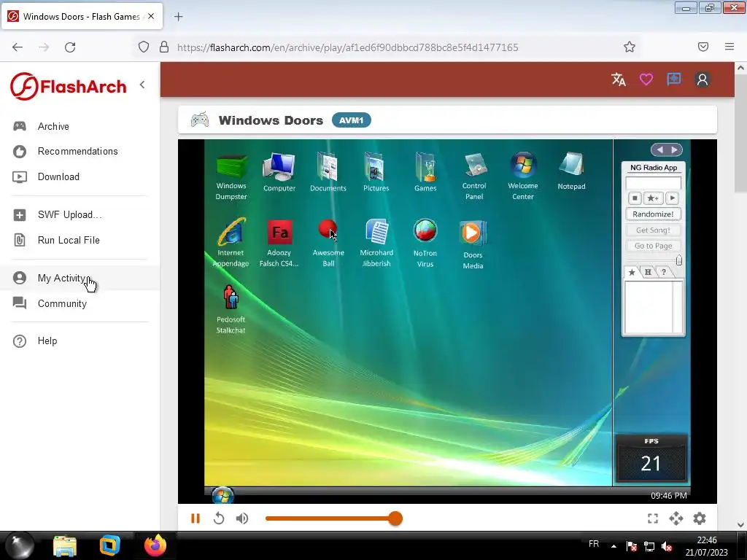The width and height of the screenshot is (747, 560).
Task: Launch Adoozy Falsch CS4 icon
Action: [x=279, y=243]
